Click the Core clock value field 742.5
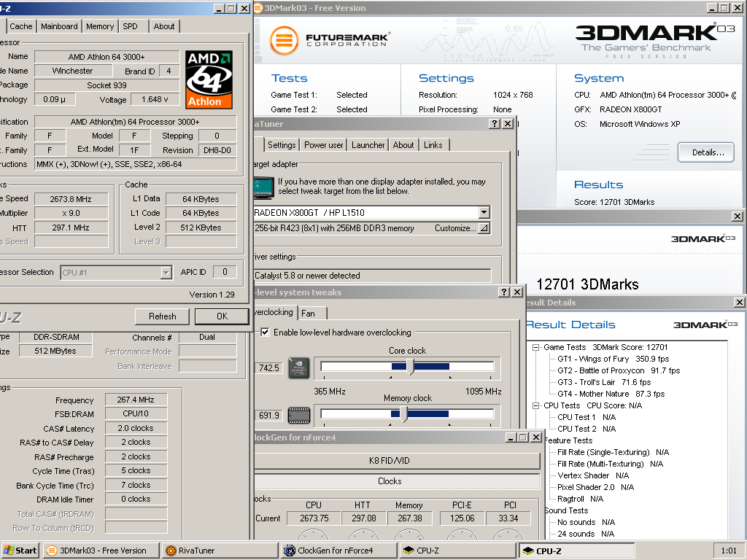 [x=269, y=368]
